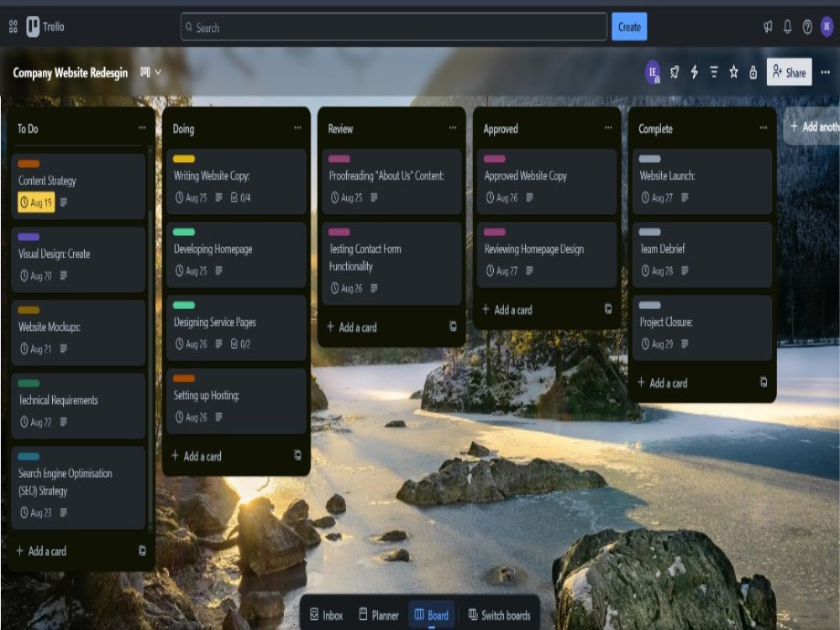Open the notifications bell
The image size is (840, 630).
point(788,27)
